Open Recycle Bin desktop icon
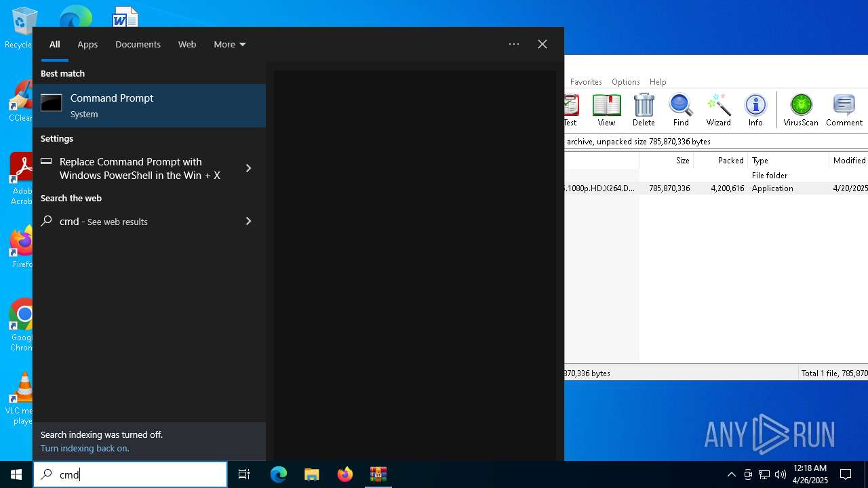Image resolution: width=868 pixels, height=488 pixels. 19,28
